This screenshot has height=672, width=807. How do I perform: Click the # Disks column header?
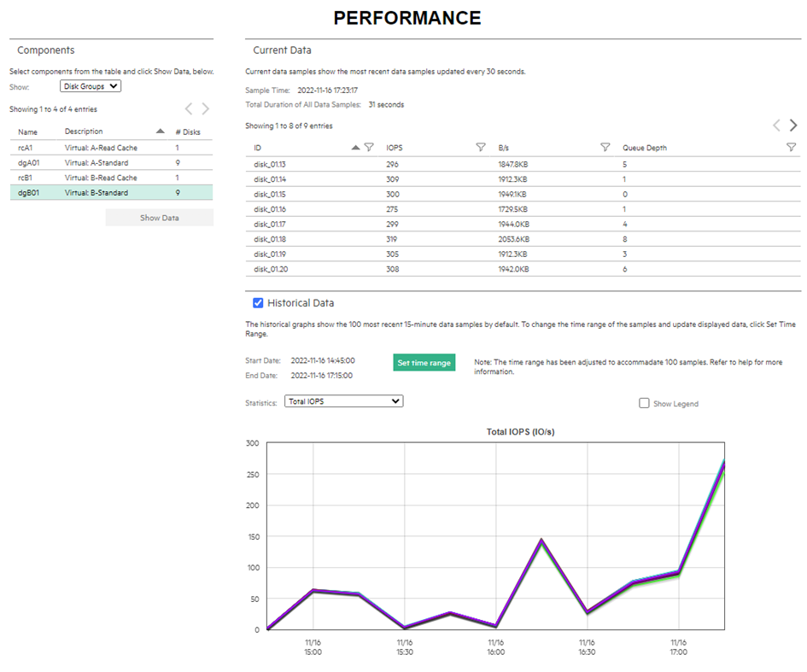pos(187,131)
